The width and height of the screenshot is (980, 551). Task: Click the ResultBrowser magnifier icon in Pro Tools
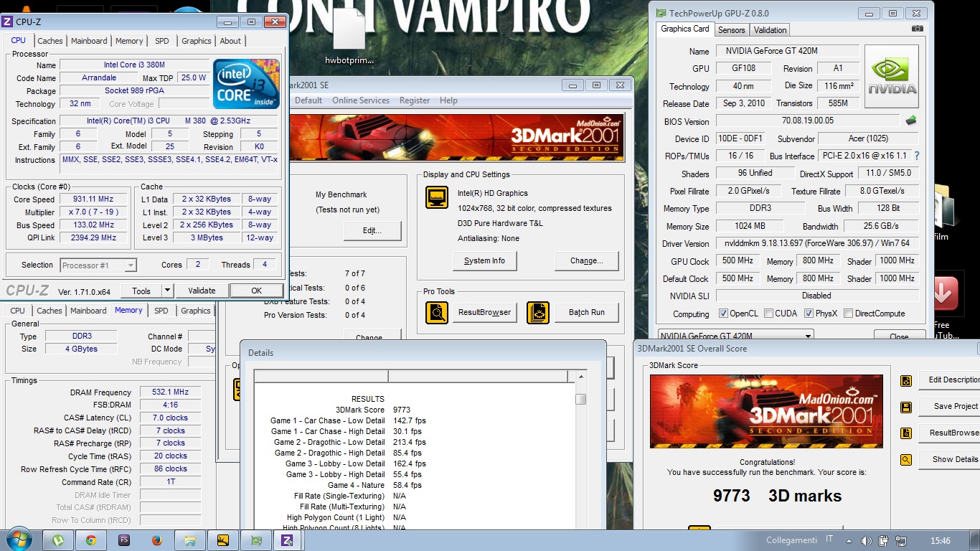pos(437,312)
